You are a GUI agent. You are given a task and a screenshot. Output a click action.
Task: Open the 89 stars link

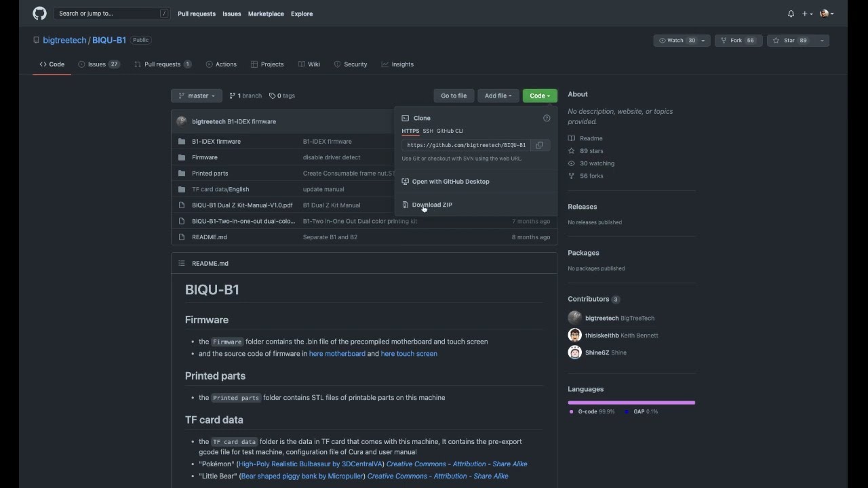pyautogui.click(x=585, y=151)
